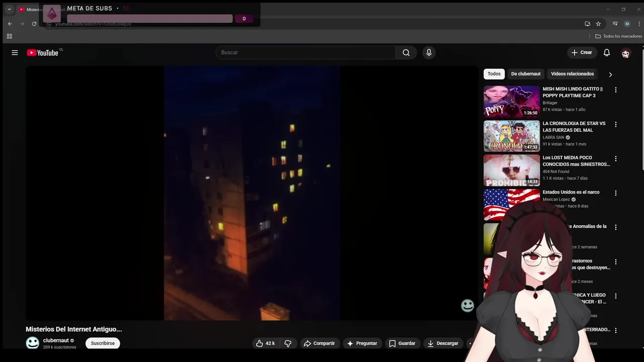
Task: Open the account avatar menu
Action: click(625, 53)
